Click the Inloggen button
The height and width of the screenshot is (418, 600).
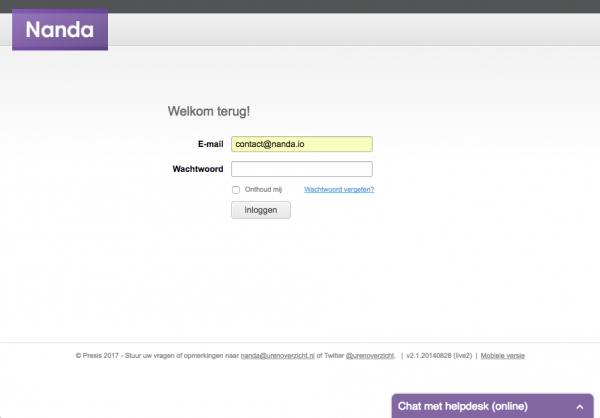click(x=261, y=210)
